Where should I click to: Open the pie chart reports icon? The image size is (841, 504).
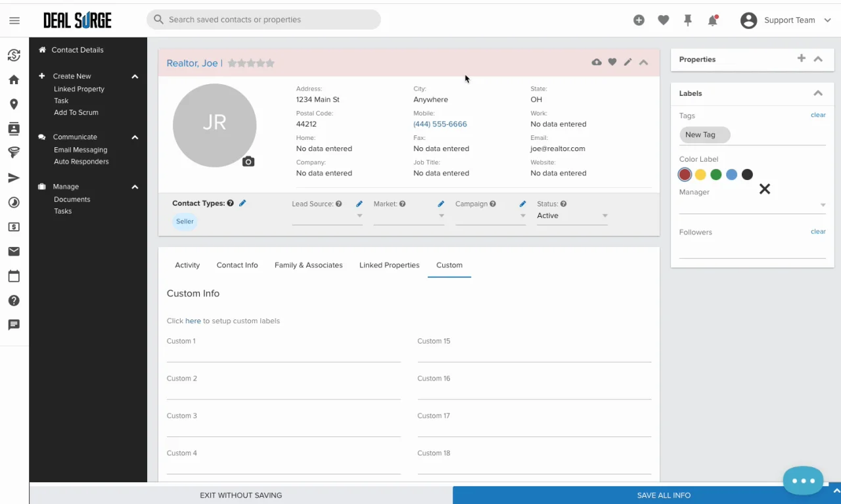click(14, 202)
